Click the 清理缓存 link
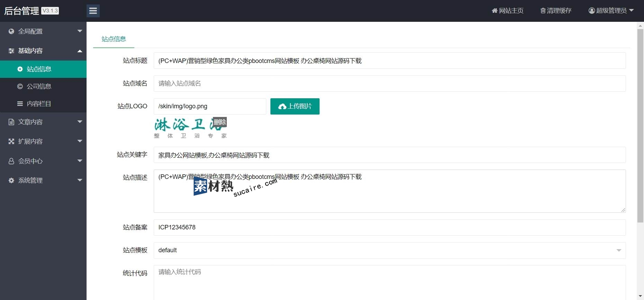The width and height of the screenshot is (644, 300). (556, 11)
